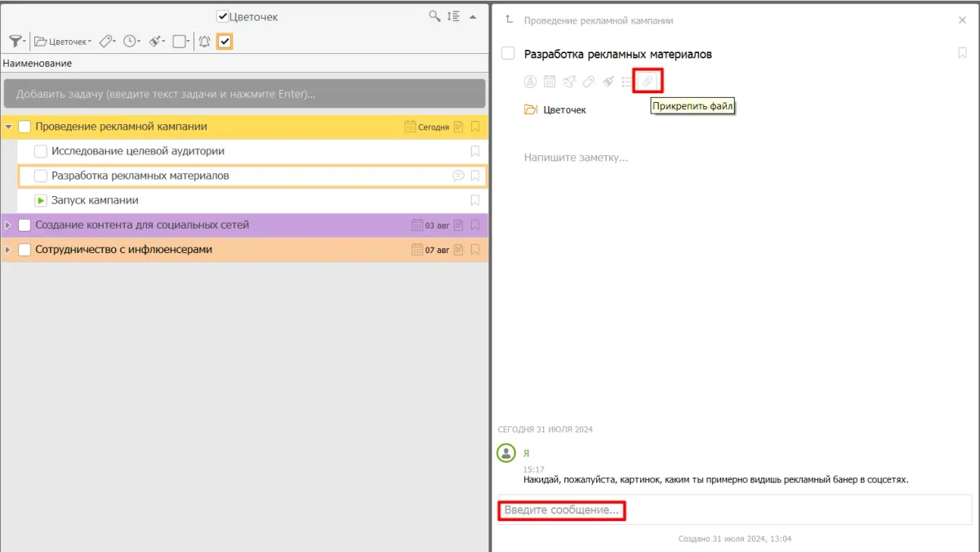Click the attach file paperclip icon
The width and height of the screenshot is (980, 552).
click(648, 81)
